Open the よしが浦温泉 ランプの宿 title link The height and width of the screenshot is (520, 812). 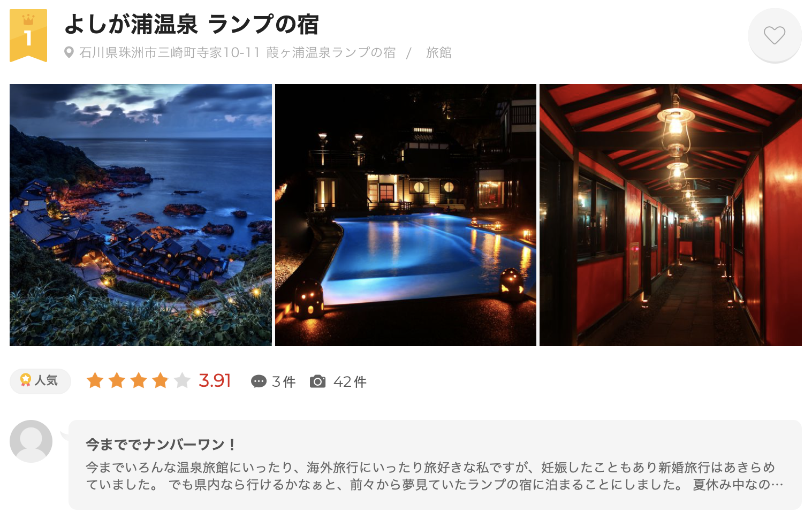[x=191, y=24]
